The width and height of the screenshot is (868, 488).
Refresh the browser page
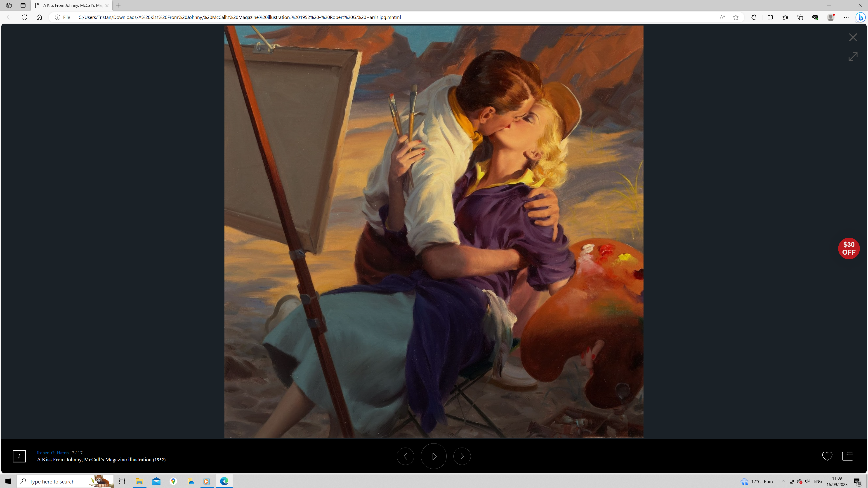(24, 17)
